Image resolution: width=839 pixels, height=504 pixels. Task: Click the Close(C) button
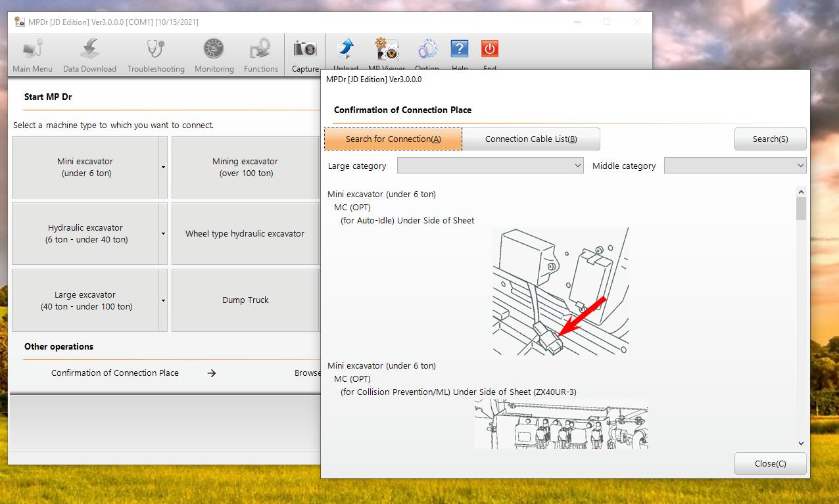770,464
